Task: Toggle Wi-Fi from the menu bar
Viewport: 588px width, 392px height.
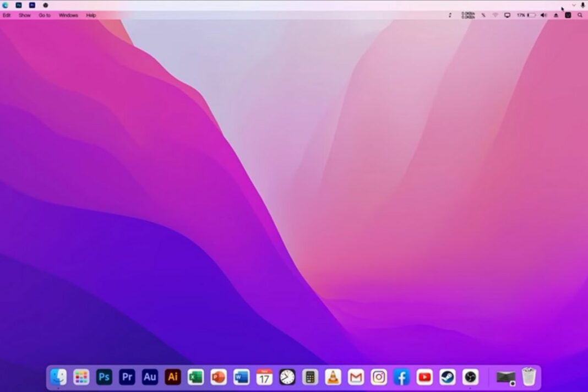Action: (494, 15)
